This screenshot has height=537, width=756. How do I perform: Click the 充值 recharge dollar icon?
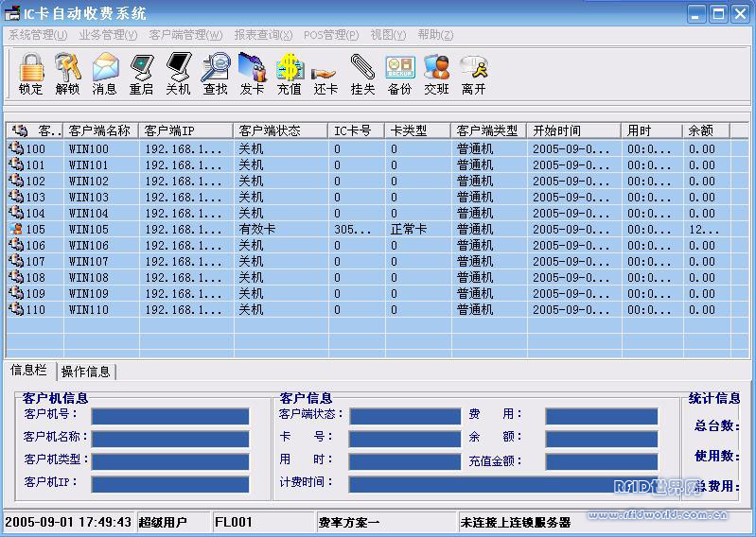[290, 67]
